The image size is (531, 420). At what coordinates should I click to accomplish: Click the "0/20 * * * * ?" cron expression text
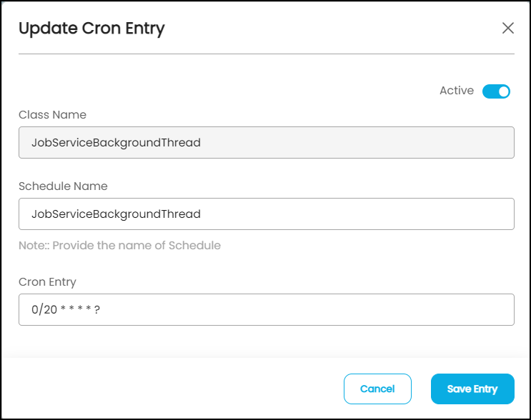pos(66,310)
